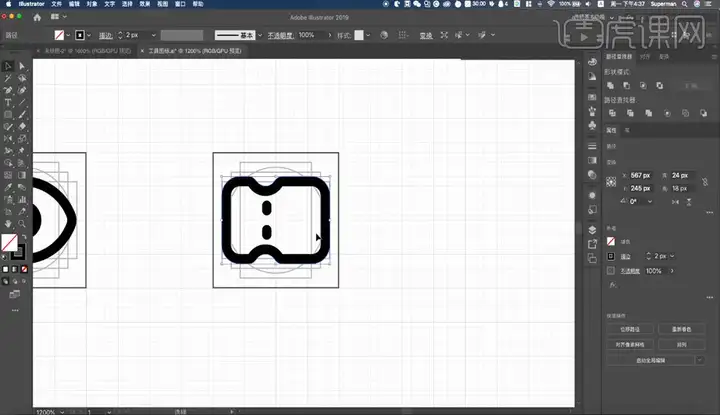The width and height of the screenshot is (720, 415).
Task: Click the 对齐像素网格 quick action button
Action: [630, 344]
